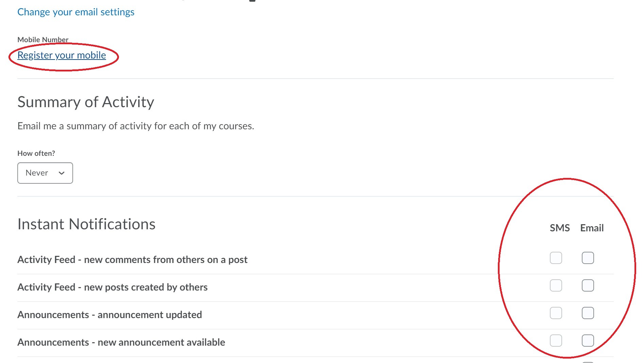Open the Change your email settings link

point(76,12)
